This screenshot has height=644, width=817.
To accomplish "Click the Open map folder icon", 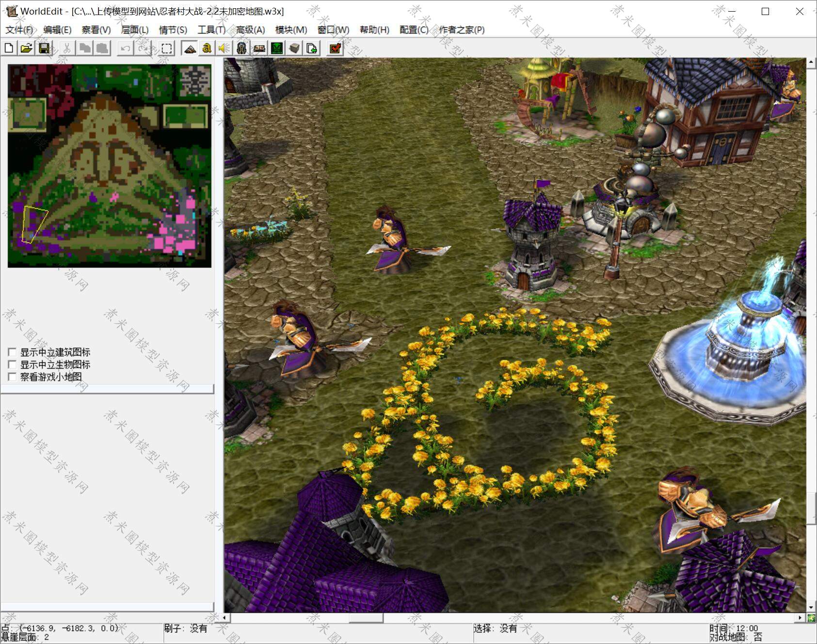I will (x=27, y=48).
